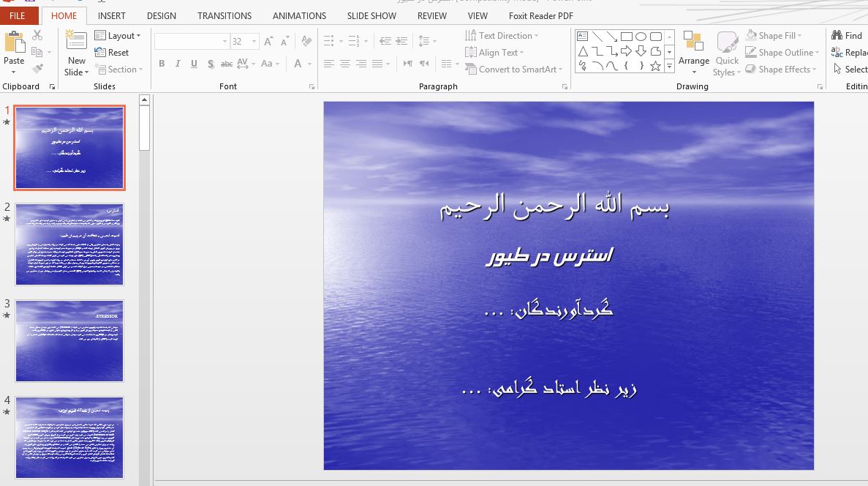Switch to the DESIGN tab
Viewport: 868px width, 486px height.
point(161,16)
